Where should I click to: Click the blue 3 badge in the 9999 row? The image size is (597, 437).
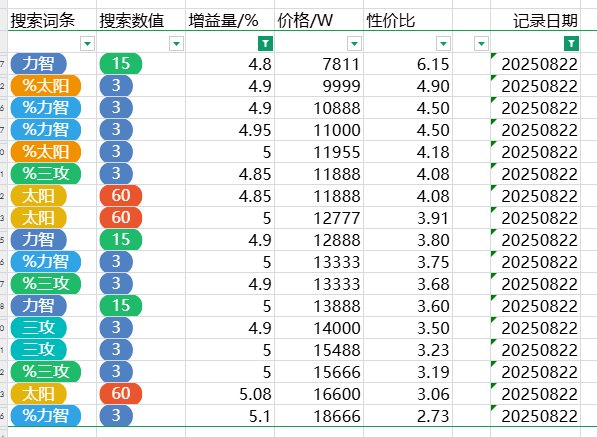click(116, 86)
